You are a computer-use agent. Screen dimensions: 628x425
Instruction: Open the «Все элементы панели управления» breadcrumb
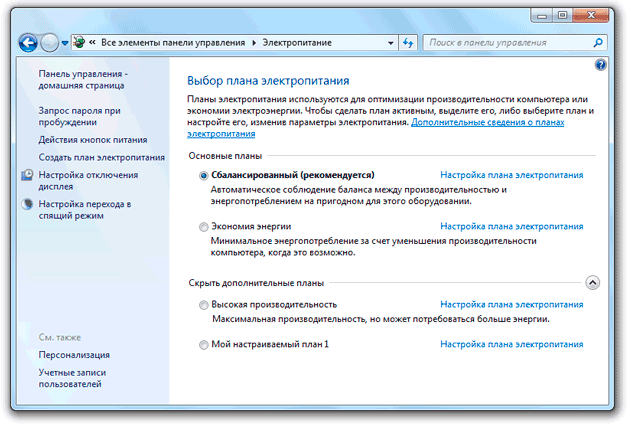pos(173,42)
